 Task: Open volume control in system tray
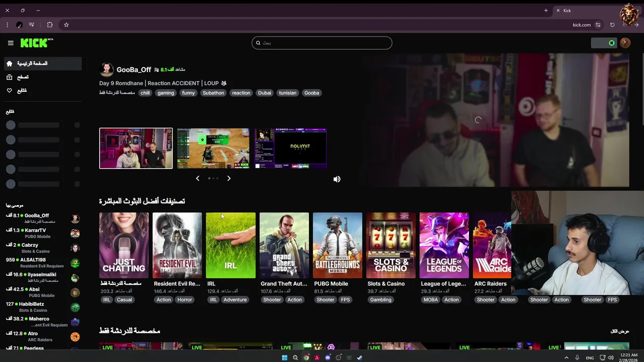tap(610, 357)
